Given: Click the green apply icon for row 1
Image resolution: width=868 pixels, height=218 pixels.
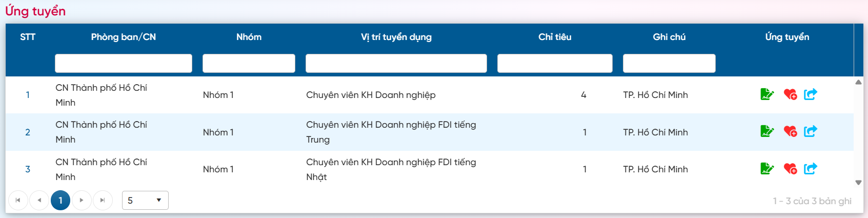Looking at the screenshot, I should [x=767, y=94].
